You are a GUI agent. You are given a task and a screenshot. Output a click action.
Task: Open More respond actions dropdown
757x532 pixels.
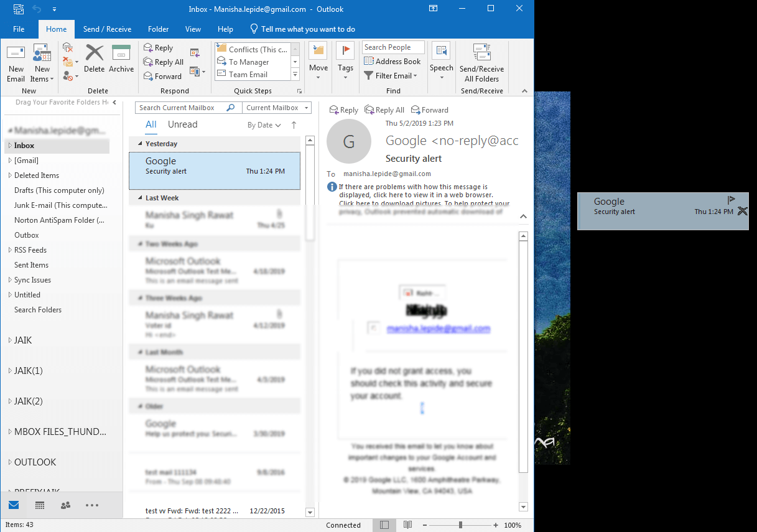[x=197, y=72]
